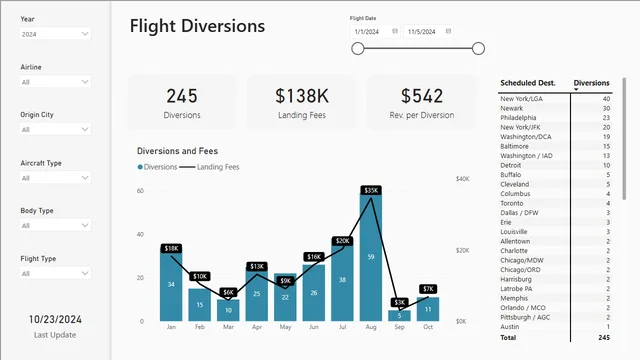
Task: Select the Washington / IAD table row
Action: click(555, 156)
